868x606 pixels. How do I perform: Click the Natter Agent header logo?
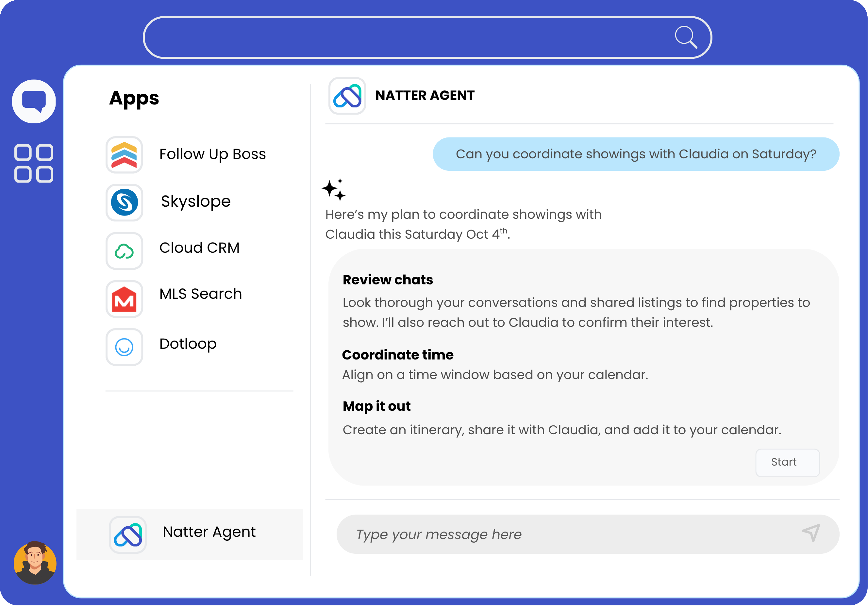pos(347,96)
